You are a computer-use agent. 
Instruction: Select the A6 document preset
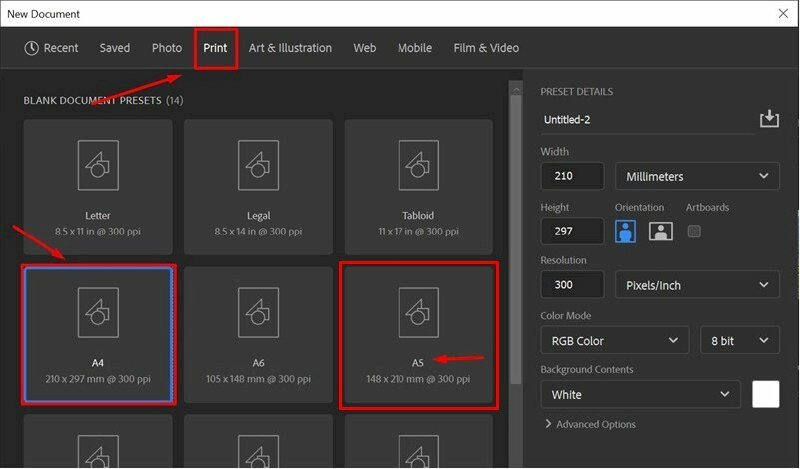(258, 335)
